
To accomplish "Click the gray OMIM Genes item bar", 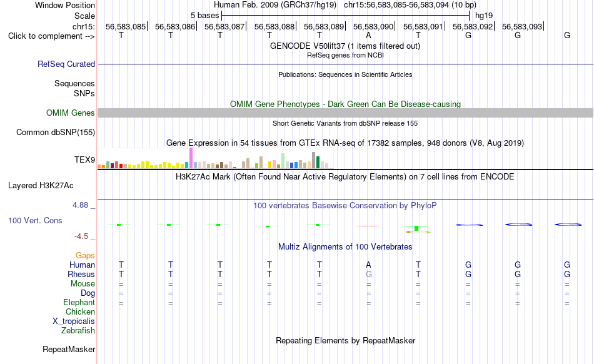I will (346, 113).
